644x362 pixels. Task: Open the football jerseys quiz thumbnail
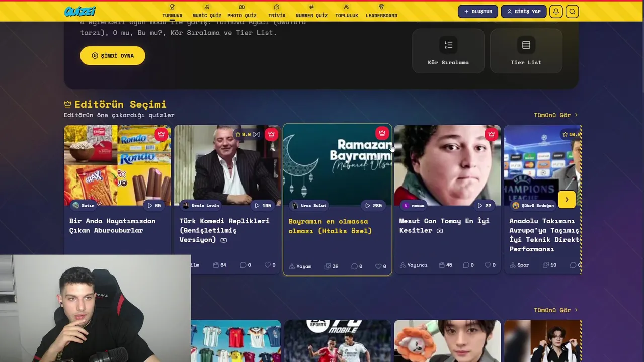(236, 341)
